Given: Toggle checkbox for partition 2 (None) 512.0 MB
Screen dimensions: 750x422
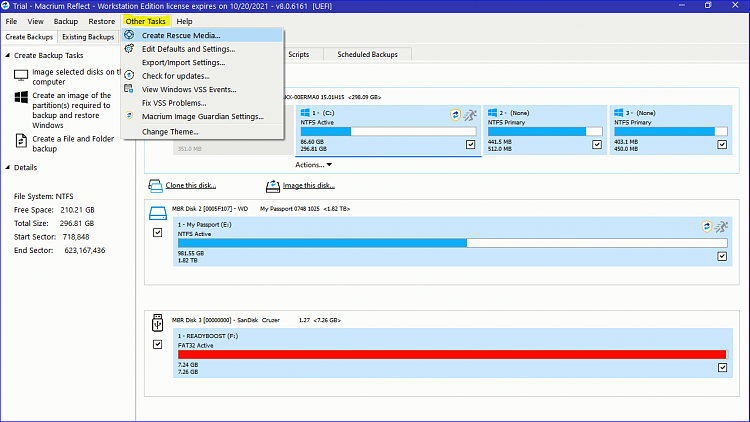Looking at the screenshot, I should point(597,144).
